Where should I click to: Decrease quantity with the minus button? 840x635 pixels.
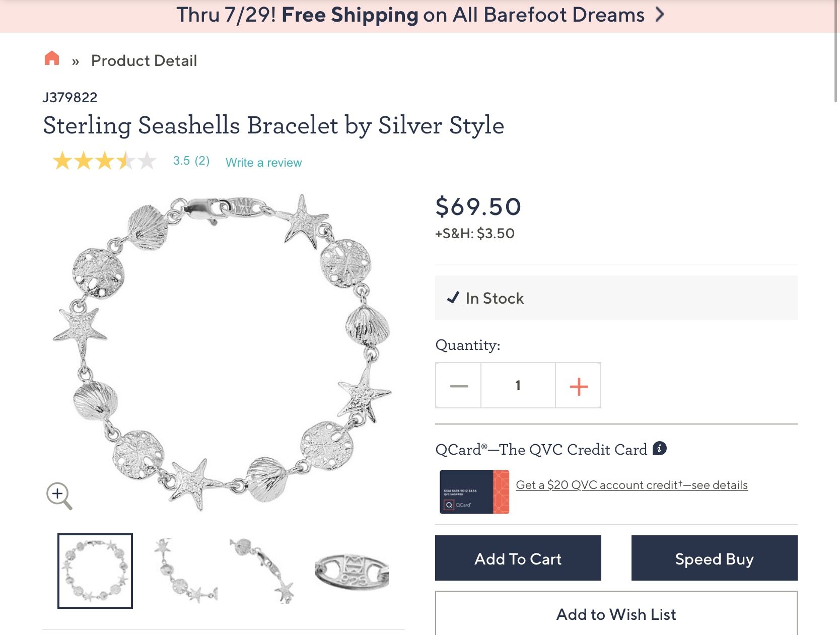click(459, 386)
